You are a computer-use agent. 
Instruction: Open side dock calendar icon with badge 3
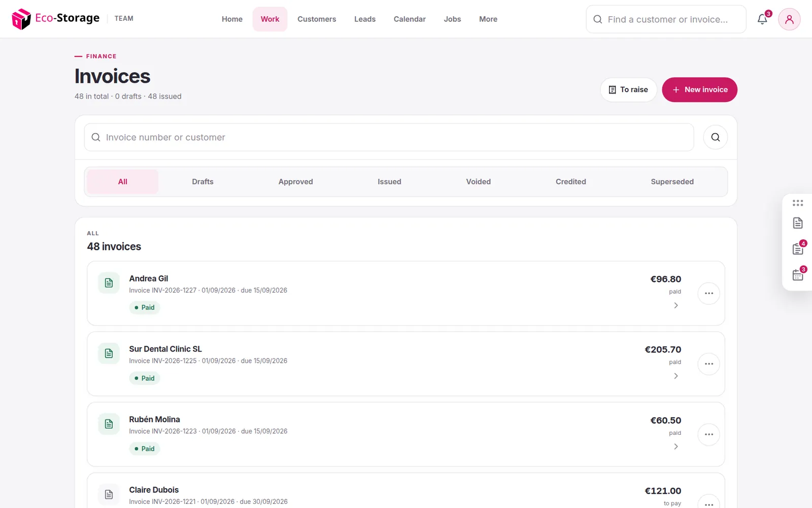[x=798, y=275]
